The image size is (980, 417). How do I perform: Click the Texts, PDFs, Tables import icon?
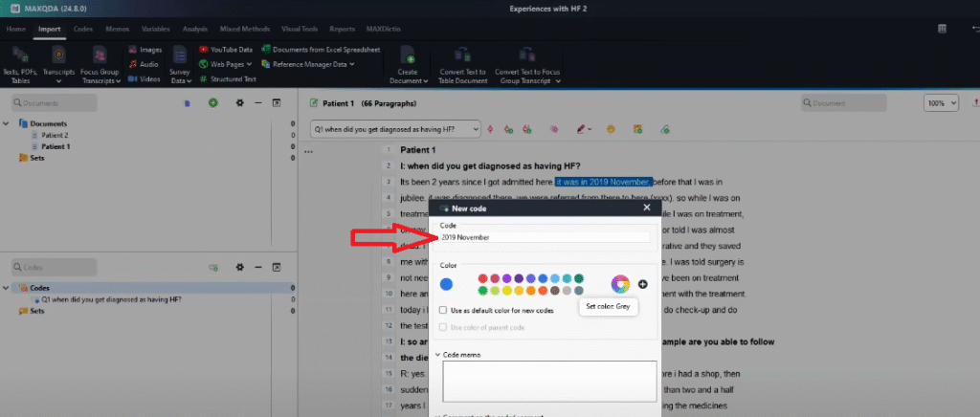[20, 55]
